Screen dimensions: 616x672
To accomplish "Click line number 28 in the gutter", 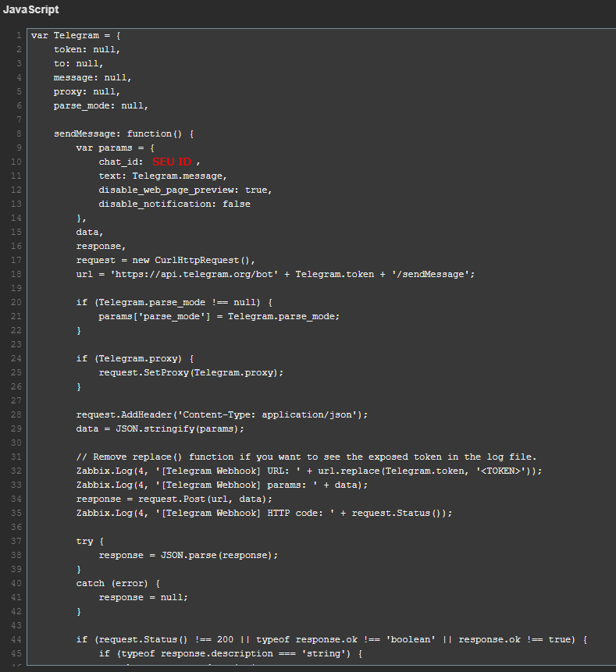I will 16,414.
